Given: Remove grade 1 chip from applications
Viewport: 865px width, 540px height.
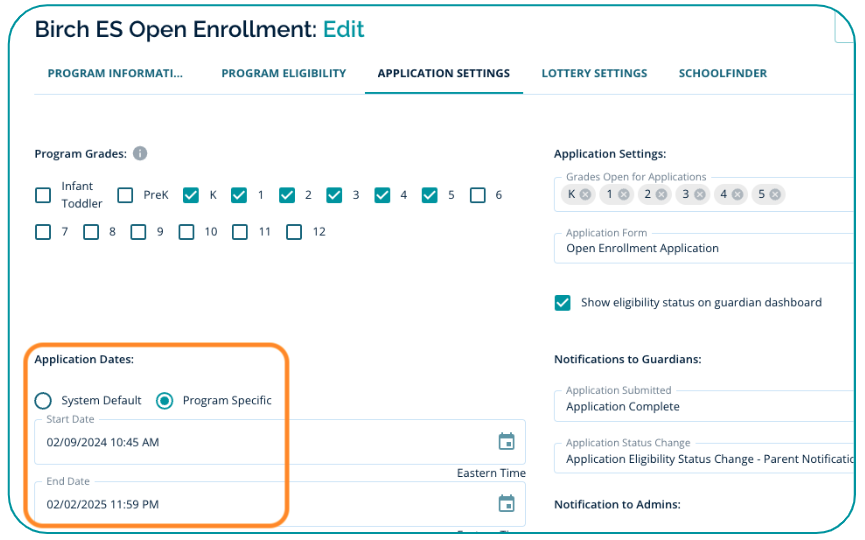Looking at the screenshot, I should pyautogui.click(x=623, y=195).
